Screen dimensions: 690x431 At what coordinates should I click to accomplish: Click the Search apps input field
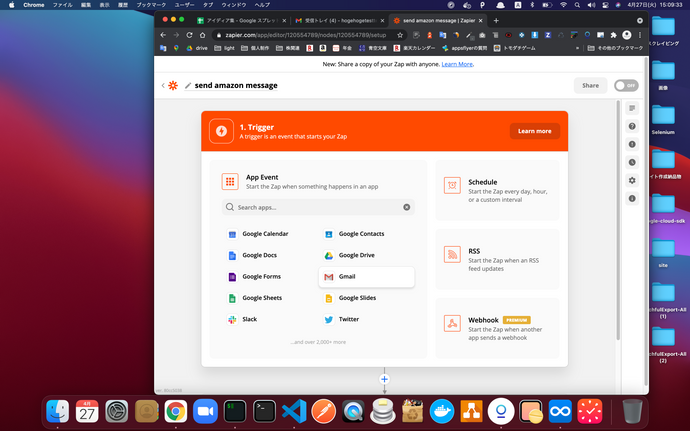tap(318, 207)
